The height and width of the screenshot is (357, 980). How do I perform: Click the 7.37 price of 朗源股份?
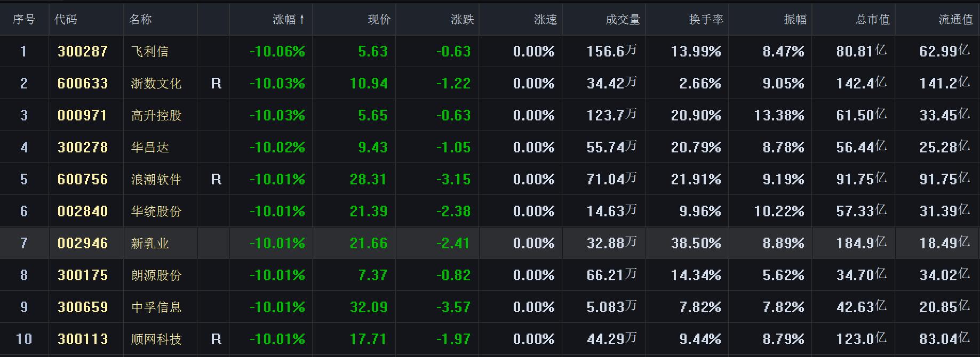pyautogui.click(x=373, y=275)
